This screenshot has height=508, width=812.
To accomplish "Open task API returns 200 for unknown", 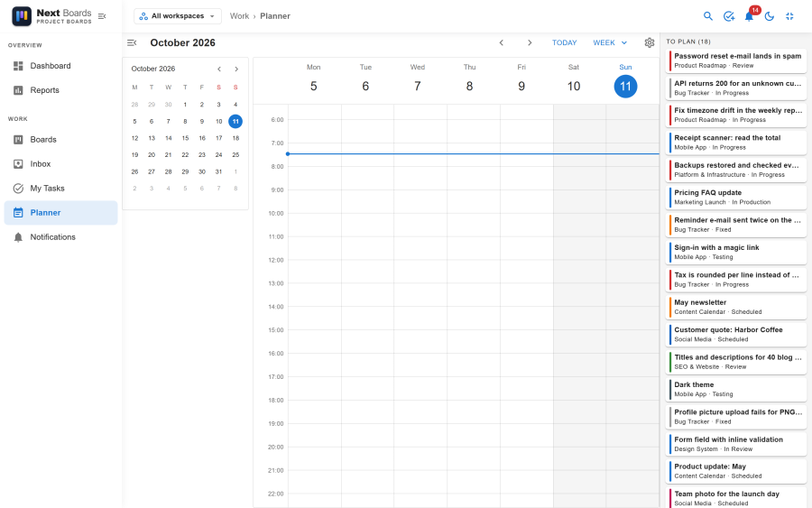I will (736, 88).
